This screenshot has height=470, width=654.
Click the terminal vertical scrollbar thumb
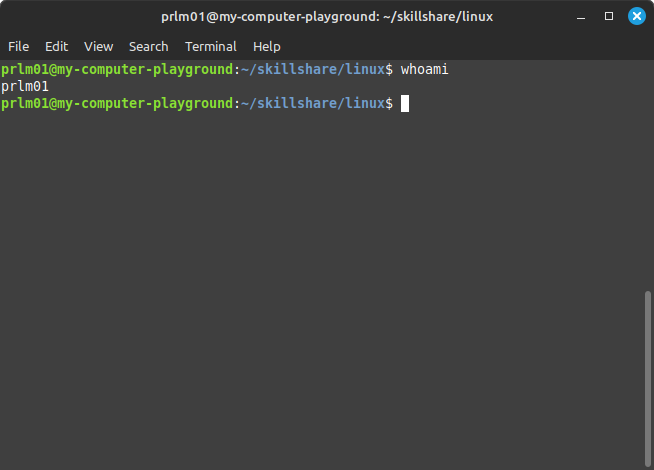pos(647,379)
